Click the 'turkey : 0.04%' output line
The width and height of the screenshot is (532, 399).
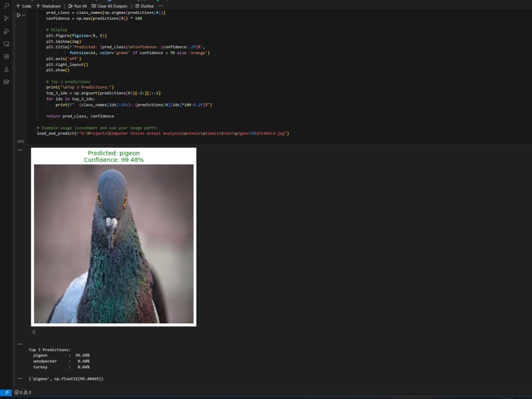click(61, 367)
